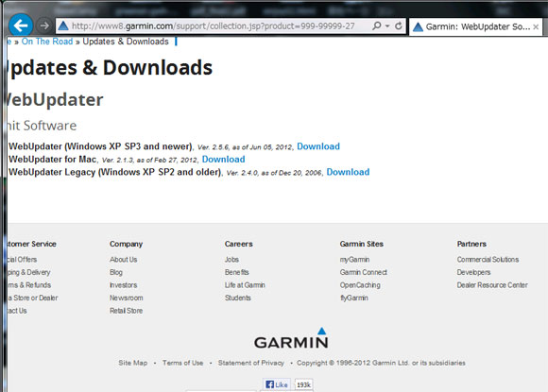Open the Investors footer link
548x392 pixels.
[124, 285]
